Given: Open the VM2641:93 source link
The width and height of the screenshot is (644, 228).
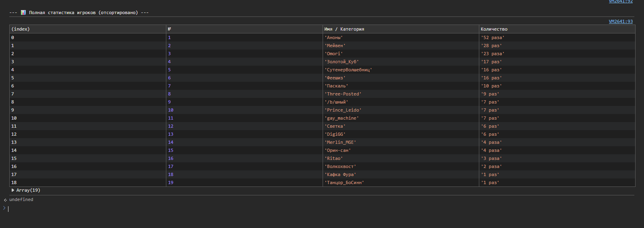Looking at the screenshot, I should tap(620, 21).
